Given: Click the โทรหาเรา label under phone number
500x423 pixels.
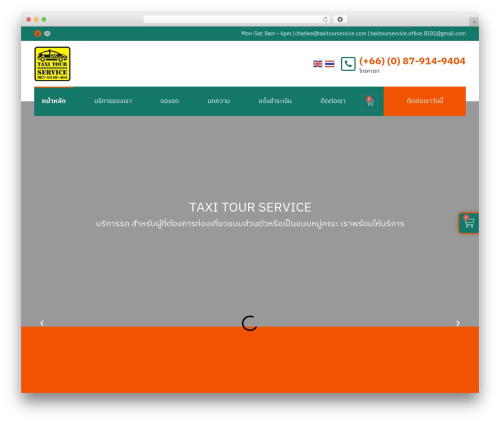Looking at the screenshot, I should pos(369,71).
